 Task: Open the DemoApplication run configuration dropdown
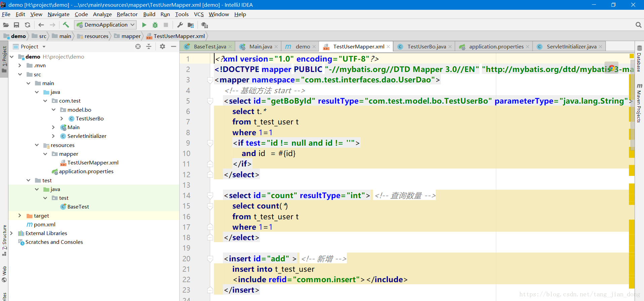105,25
